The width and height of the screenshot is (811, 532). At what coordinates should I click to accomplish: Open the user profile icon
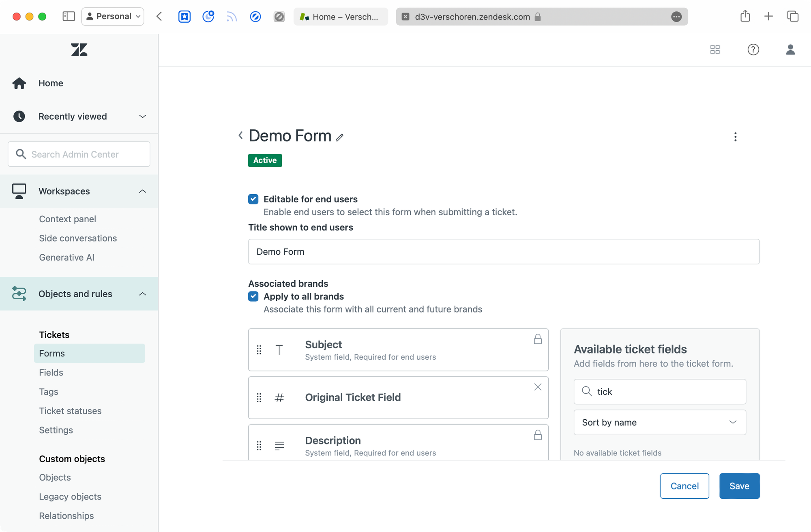[790, 49]
